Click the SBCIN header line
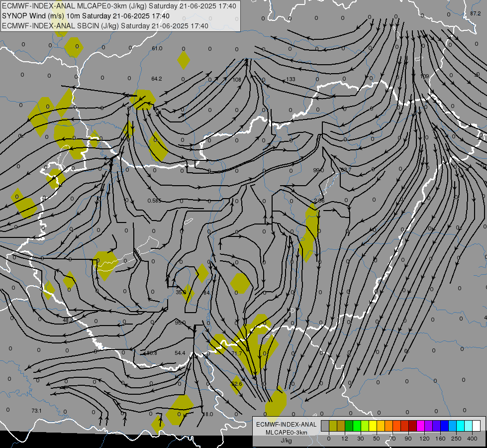The width and height of the screenshot is (487, 448). 105,26
